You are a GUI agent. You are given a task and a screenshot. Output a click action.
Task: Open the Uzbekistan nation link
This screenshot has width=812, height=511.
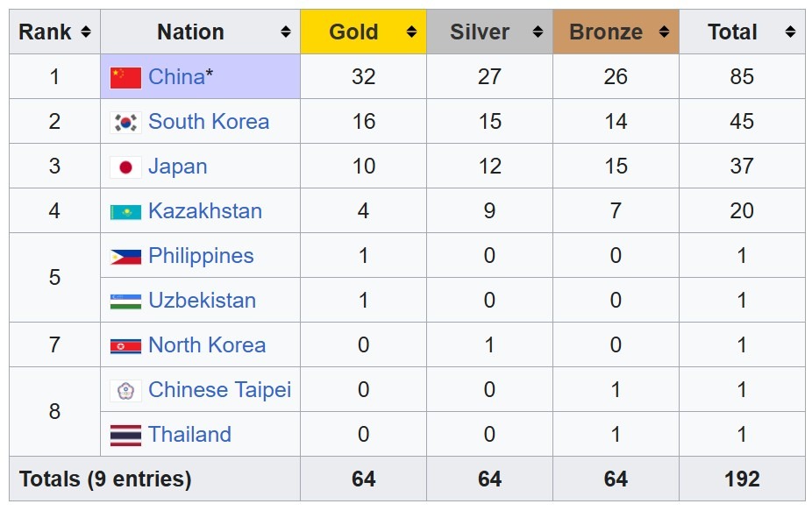(203, 301)
